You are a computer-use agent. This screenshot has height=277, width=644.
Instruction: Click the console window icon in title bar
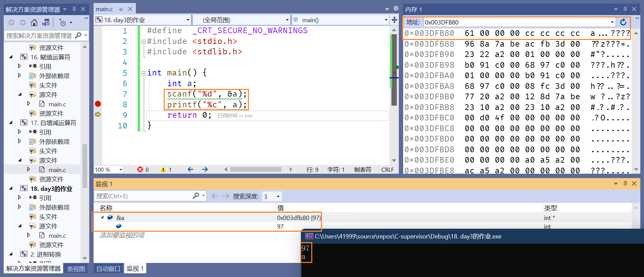[x=309, y=236]
